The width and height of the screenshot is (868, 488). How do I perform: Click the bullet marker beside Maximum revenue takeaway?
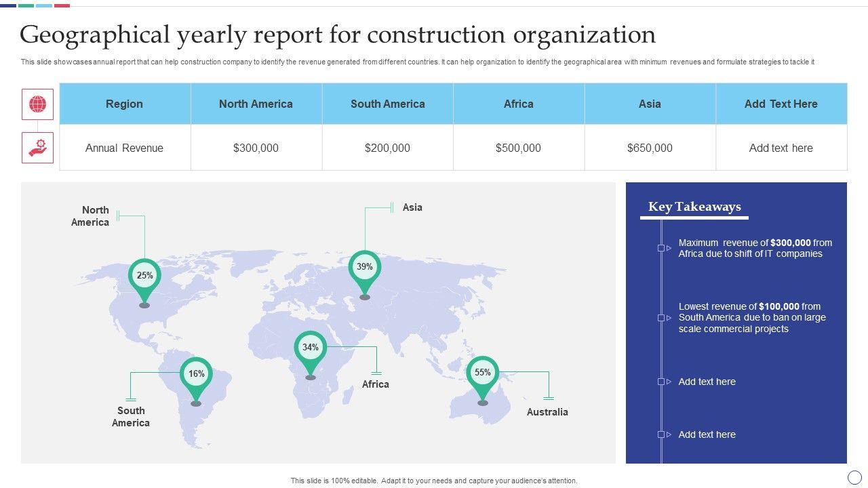pos(661,248)
